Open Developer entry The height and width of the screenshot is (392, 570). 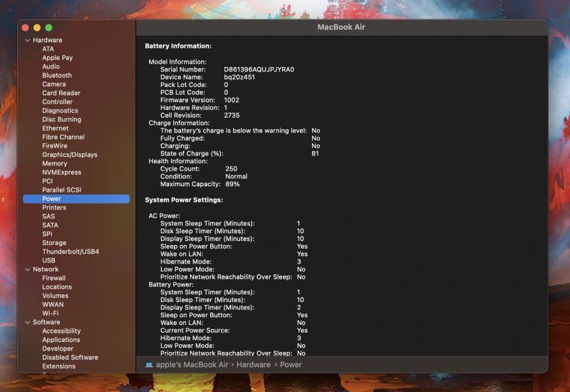58,349
